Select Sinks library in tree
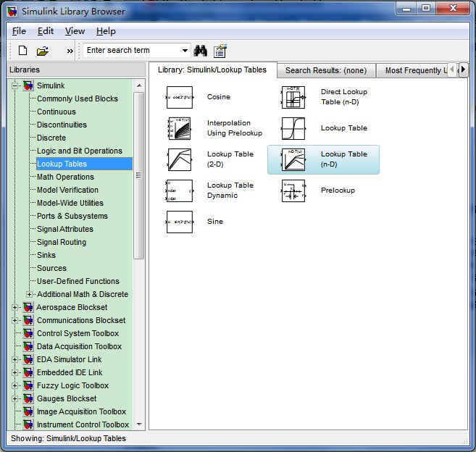The image size is (476, 452). click(x=46, y=255)
